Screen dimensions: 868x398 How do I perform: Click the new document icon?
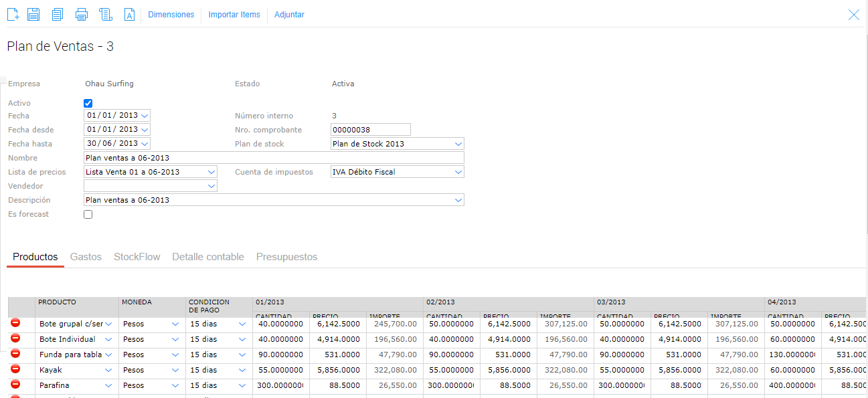[13, 14]
